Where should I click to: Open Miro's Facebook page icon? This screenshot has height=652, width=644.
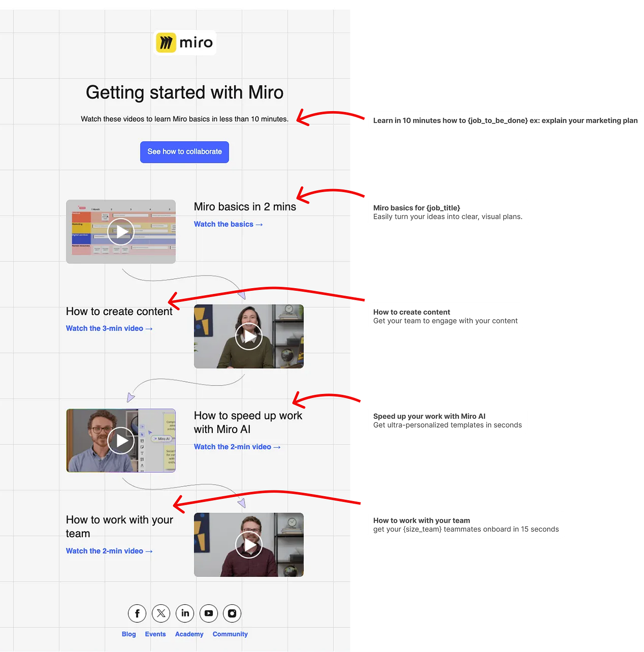[137, 613]
